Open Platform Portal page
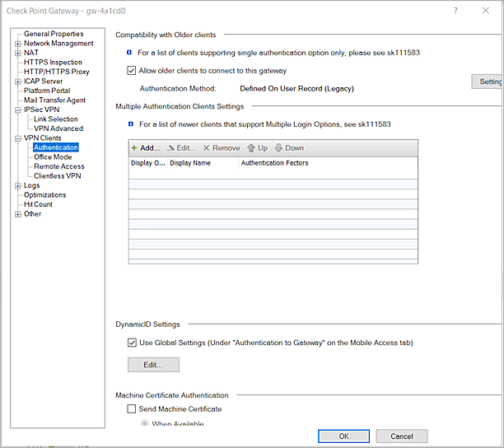This screenshot has width=504, height=448. [x=47, y=91]
